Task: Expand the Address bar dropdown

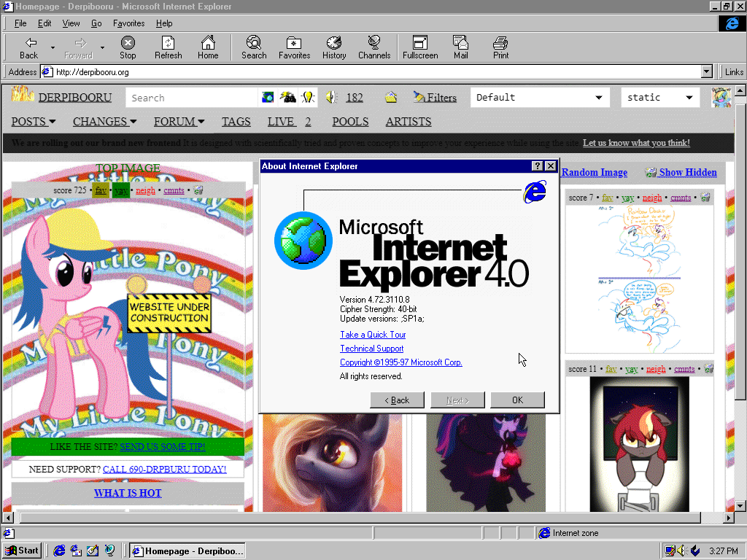Action: tap(707, 72)
